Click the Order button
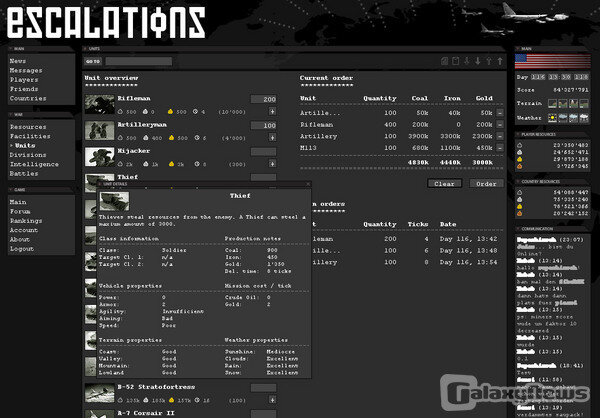The width and height of the screenshot is (600, 418). point(486,184)
